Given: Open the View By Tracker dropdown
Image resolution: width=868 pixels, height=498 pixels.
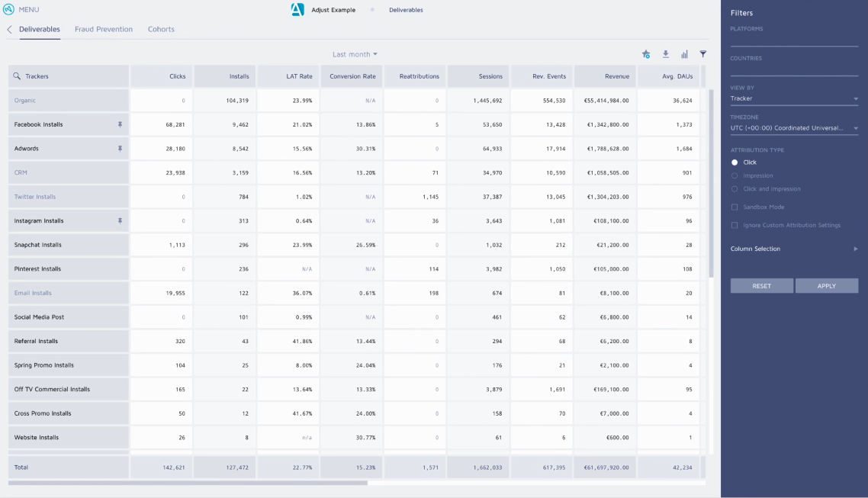Looking at the screenshot, I should pos(793,98).
